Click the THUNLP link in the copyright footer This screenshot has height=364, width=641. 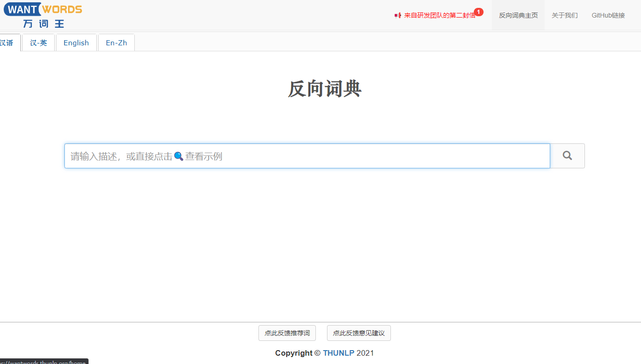point(338,353)
